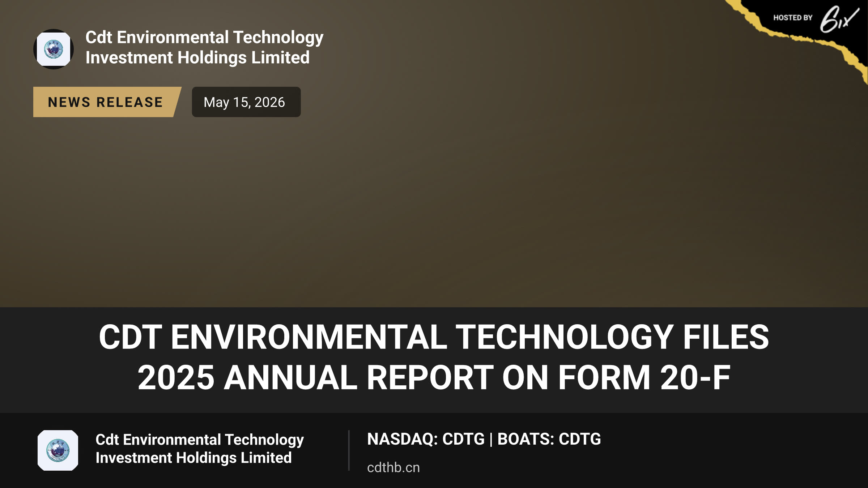Select the BOATS: CDTG ticker
The image size is (868, 488).
pos(549,439)
